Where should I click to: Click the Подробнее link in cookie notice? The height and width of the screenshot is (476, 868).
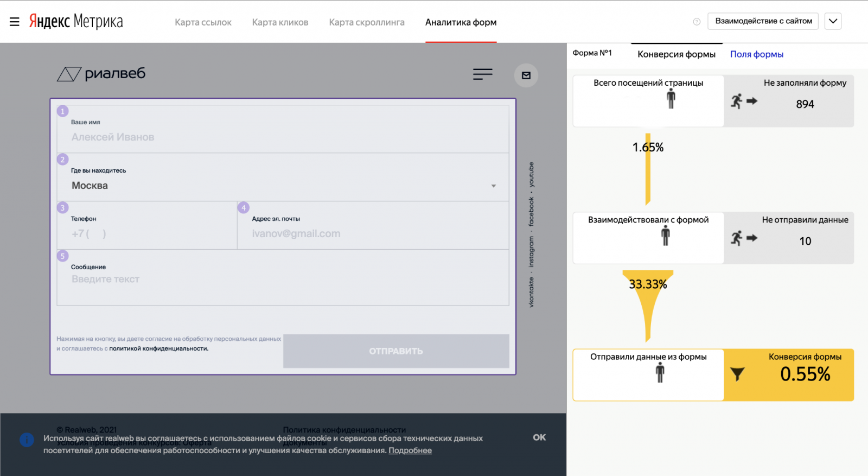coord(410,450)
